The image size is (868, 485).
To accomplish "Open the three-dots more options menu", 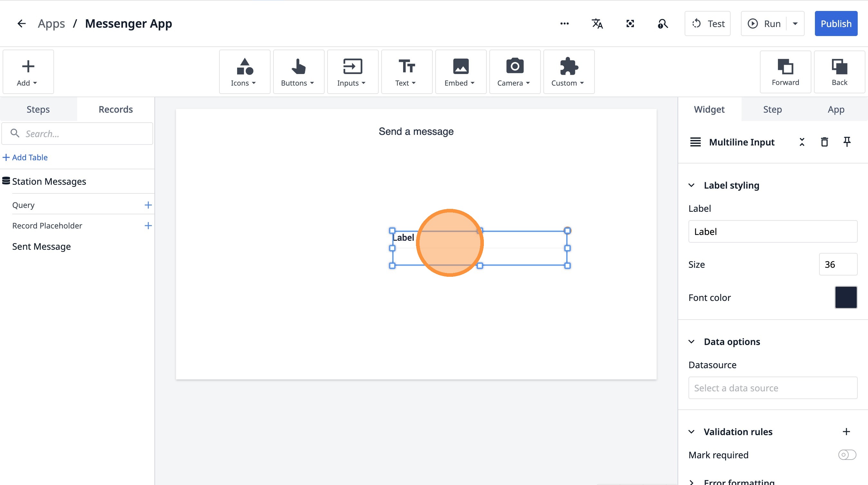I will [564, 23].
